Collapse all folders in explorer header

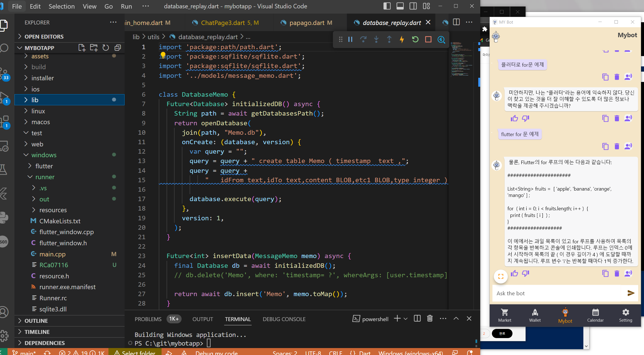pos(118,48)
